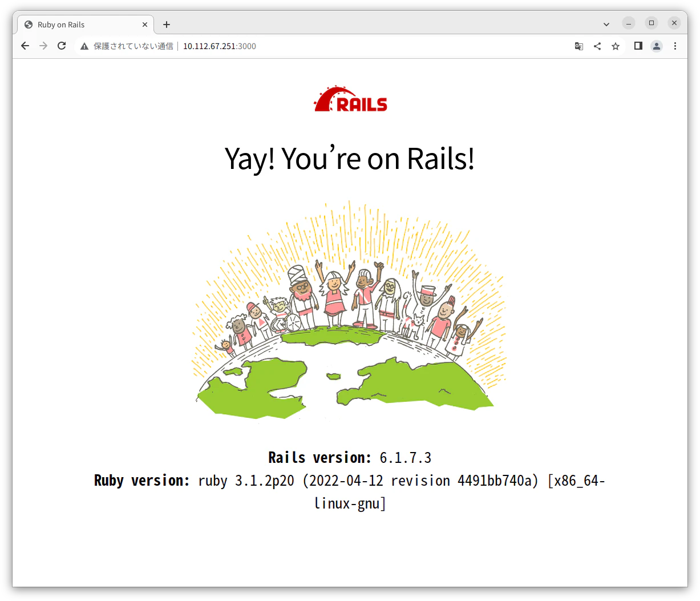The width and height of the screenshot is (700, 601).
Task: Open the not-secure connection warning icon
Action: 84,46
